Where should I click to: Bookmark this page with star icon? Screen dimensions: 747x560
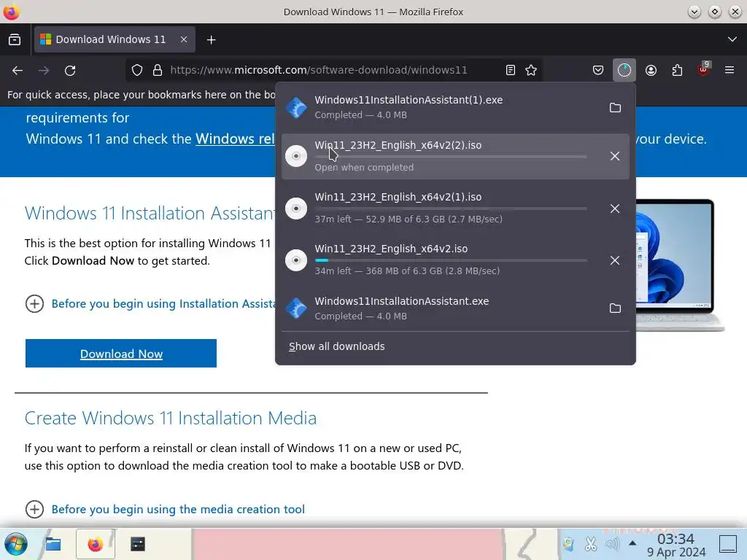coord(531,71)
